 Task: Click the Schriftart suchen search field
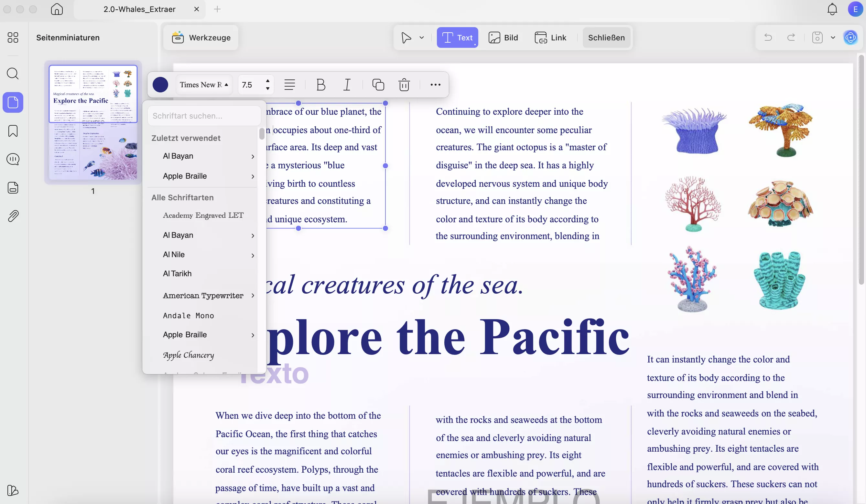[x=204, y=116]
